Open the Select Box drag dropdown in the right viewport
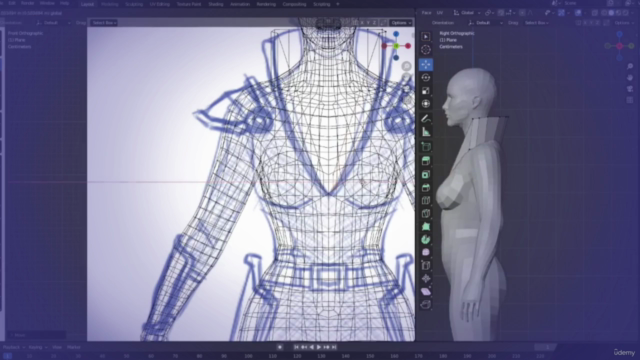Viewport: 640px width, 360px height. pyautogui.click(x=536, y=23)
